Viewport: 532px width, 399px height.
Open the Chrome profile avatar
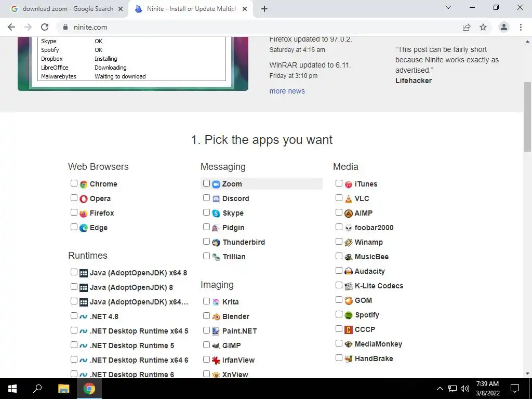point(504,27)
